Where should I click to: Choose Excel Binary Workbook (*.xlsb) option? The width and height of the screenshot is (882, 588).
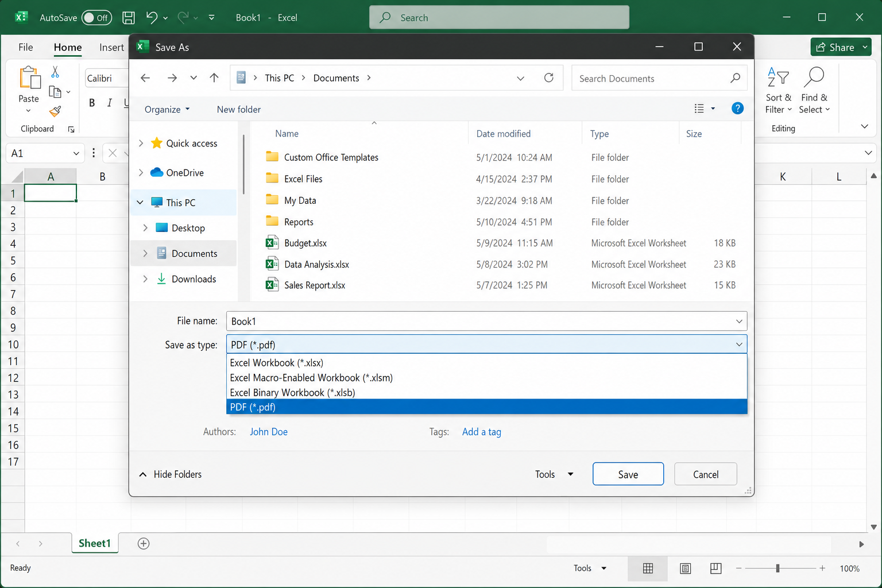(486, 393)
